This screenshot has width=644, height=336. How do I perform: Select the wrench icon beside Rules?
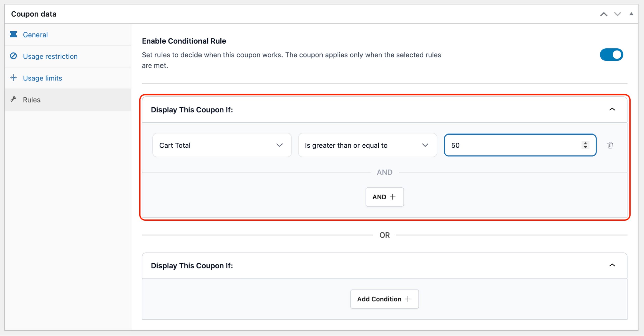[x=14, y=100]
